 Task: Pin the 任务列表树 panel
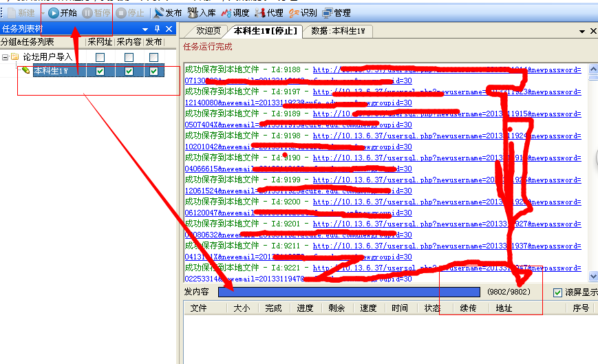click(x=157, y=29)
